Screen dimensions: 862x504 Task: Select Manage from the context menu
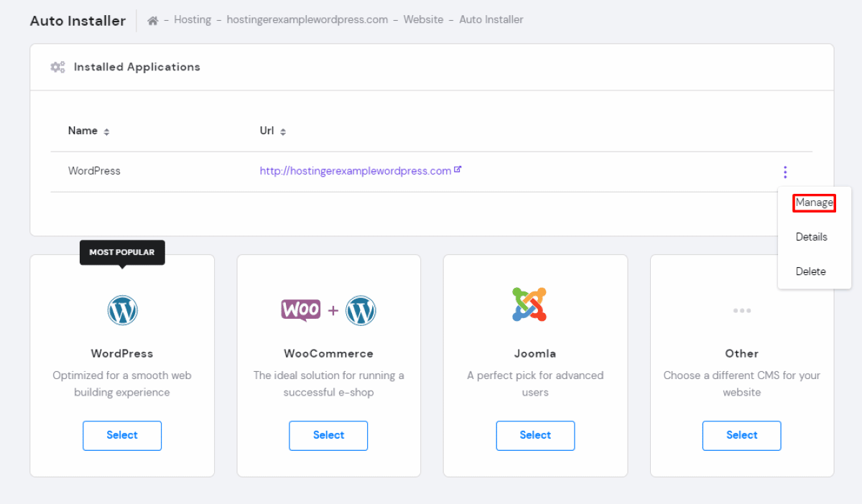click(x=814, y=202)
